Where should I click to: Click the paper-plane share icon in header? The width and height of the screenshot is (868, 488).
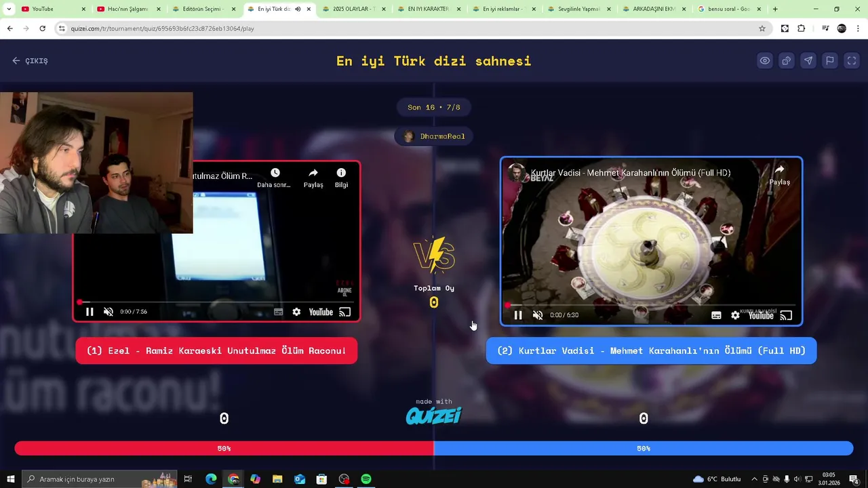pos(808,60)
